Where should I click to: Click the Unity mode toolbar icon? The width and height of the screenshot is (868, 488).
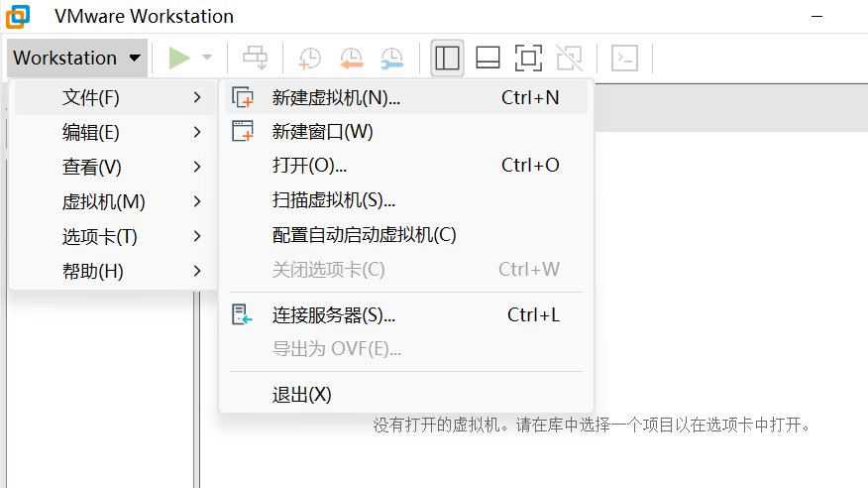569,58
